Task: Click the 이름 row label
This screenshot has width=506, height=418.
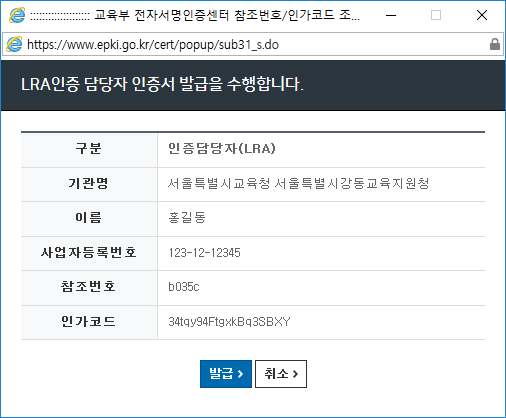Action: pyautogui.click(x=88, y=217)
